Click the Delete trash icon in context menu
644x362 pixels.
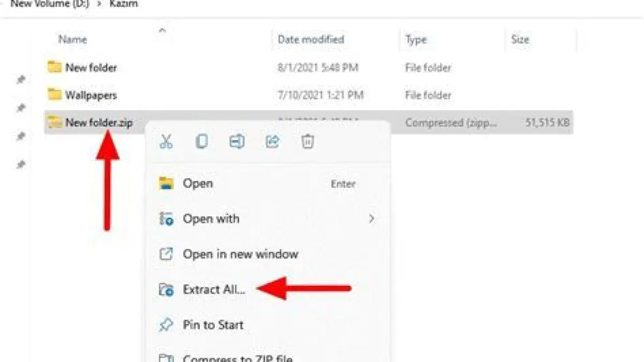point(308,141)
